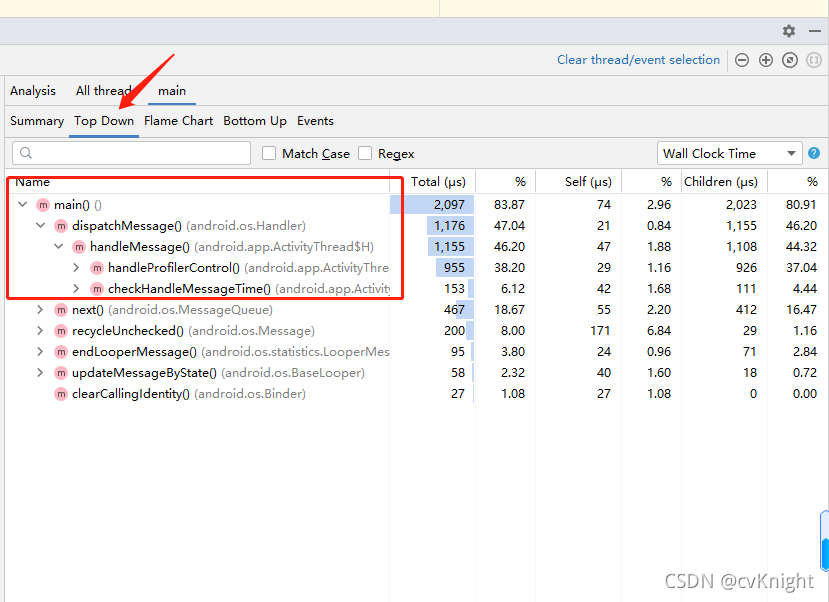Image resolution: width=829 pixels, height=602 pixels.
Task: Expand the handleProfilerControl() node
Action: (76, 267)
